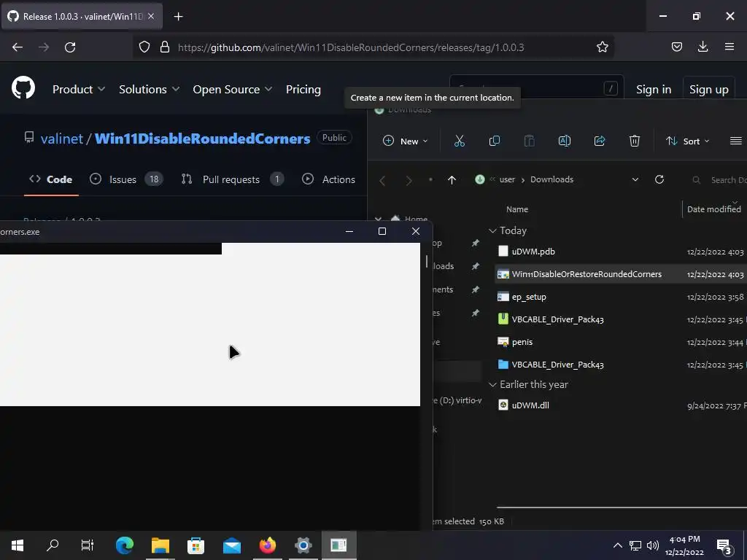Show hidden system tray icons
The width and height of the screenshot is (747, 560).
coord(617,545)
